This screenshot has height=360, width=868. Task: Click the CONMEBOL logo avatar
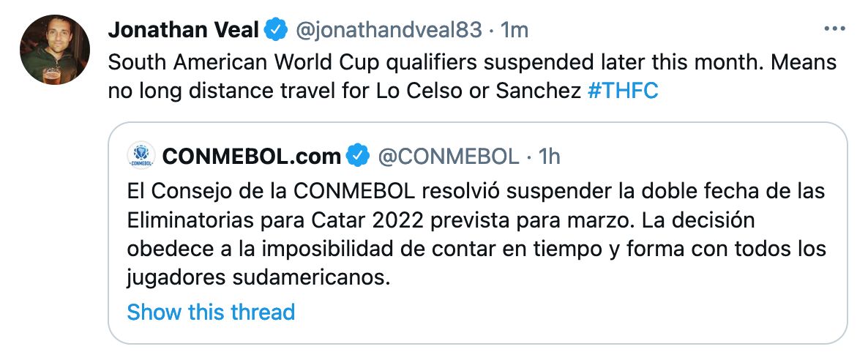[x=141, y=156]
